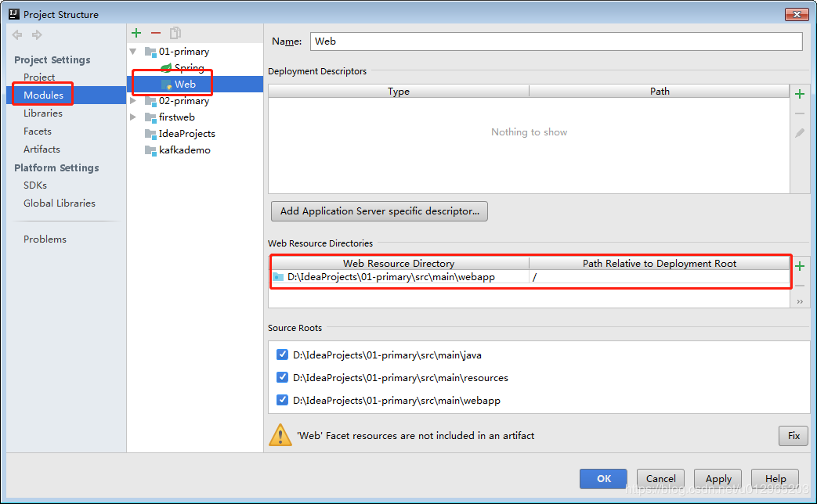Screen dimensions: 817x504
Task: Click the Cancel button
Action: (660, 478)
